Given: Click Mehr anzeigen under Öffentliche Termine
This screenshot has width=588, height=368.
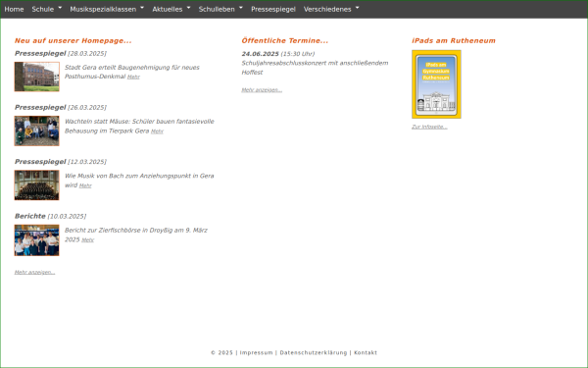Looking at the screenshot, I should [x=262, y=90].
